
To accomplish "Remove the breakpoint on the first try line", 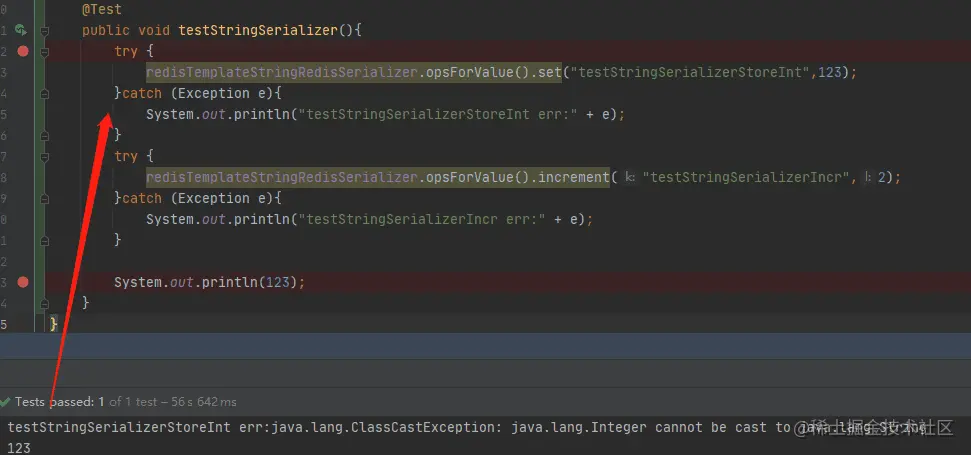I will click(x=23, y=51).
